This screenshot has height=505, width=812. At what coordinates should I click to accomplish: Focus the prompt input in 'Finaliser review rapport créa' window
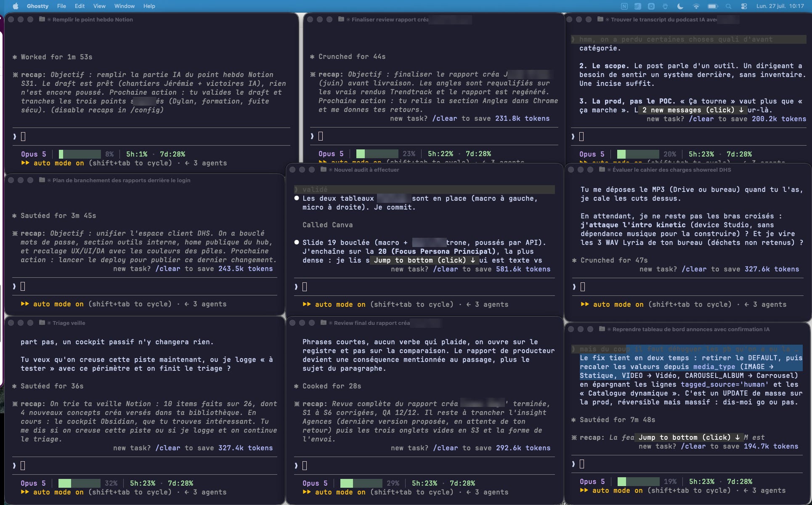click(434, 136)
